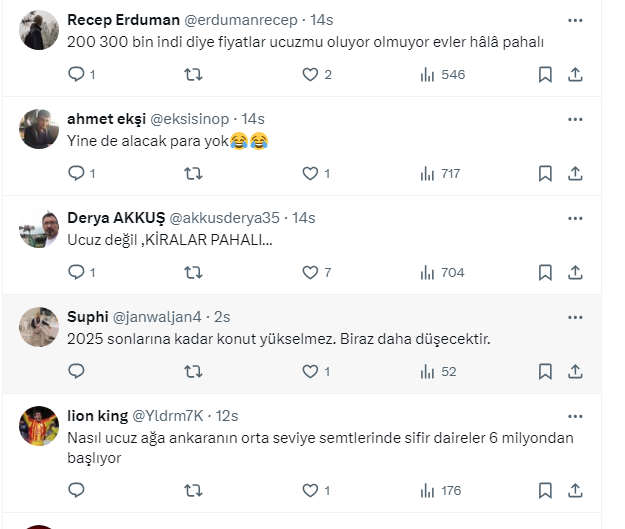This screenshot has width=625, height=529.
Task: View analytics on ahmet ekşi's tweet
Action: pyautogui.click(x=428, y=173)
